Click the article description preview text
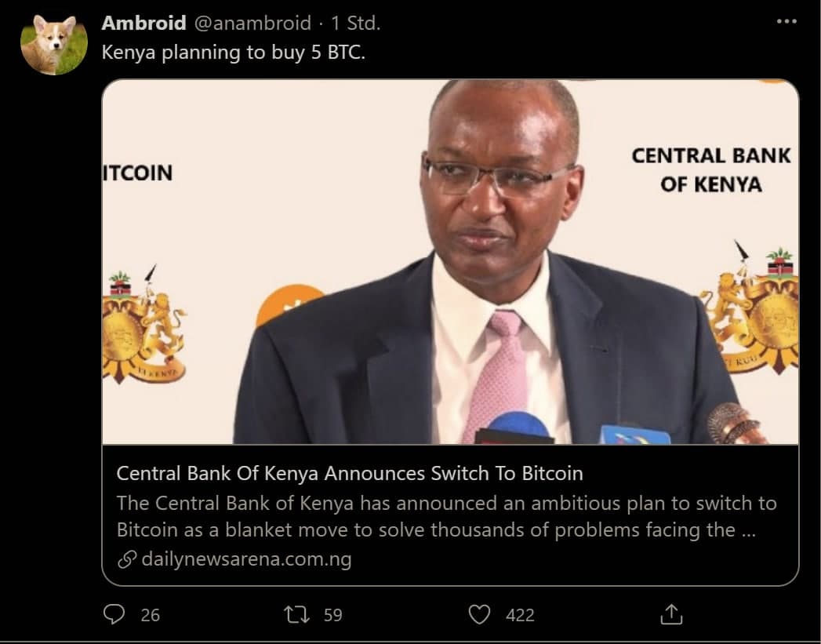The width and height of the screenshot is (821, 644). (x=446, y=516)
